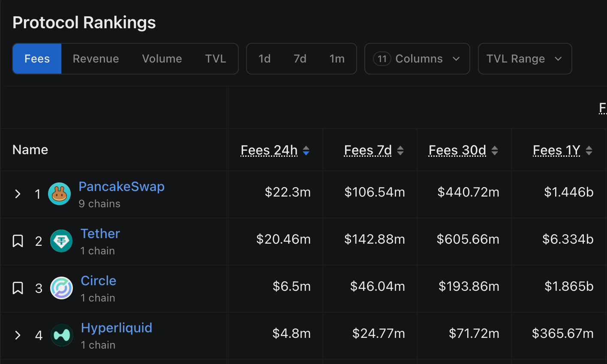Click the $193.86m 30d fees cell

click(x=469, y=286)
